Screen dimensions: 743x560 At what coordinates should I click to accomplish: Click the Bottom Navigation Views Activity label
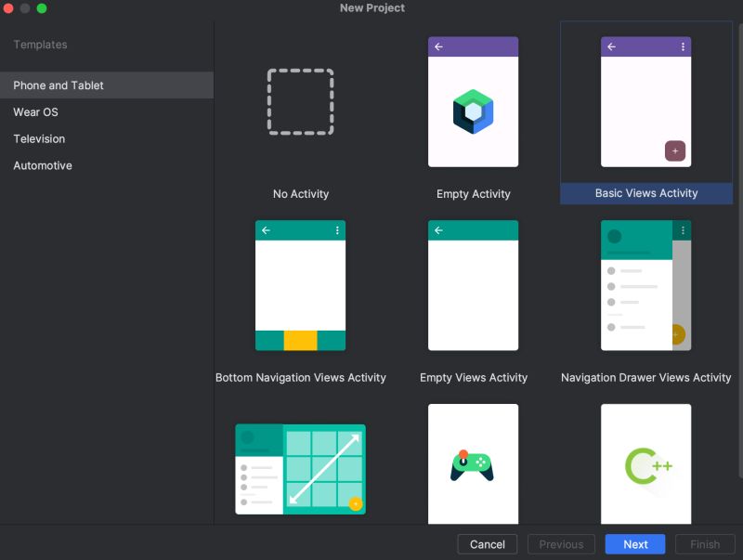(x=300, y=378)
